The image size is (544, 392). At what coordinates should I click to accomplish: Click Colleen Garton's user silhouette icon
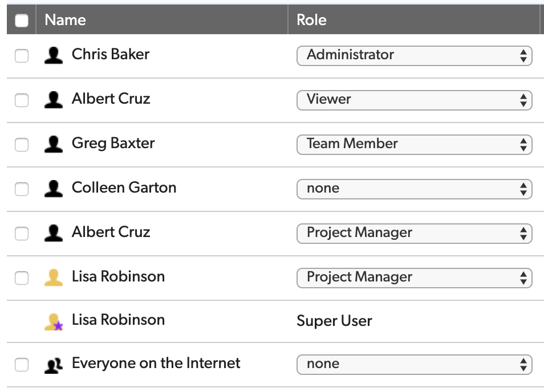pyautogui.click(x=54, y=189)
